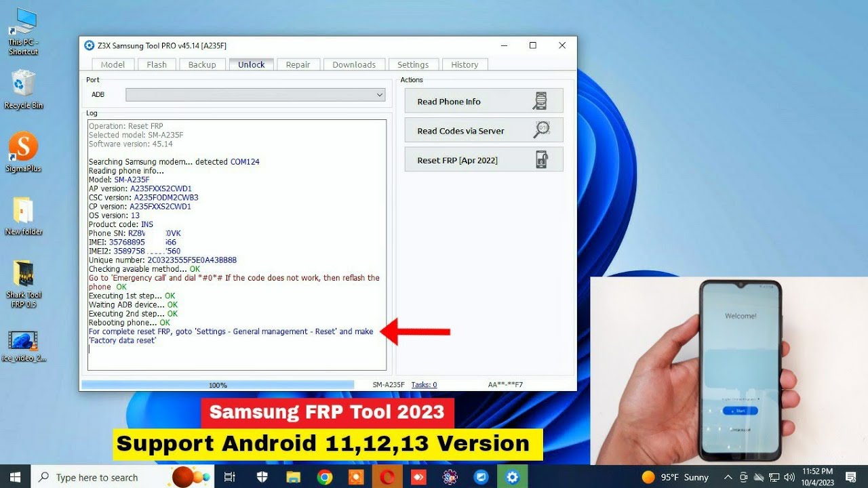This screenshot has height=488, width=868.
Task: Click inside the log text area
Action: tap(237, 245)
